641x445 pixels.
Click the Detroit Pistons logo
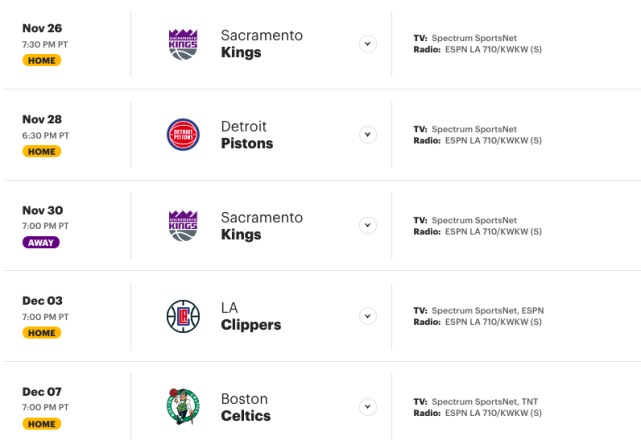point(183,135)
